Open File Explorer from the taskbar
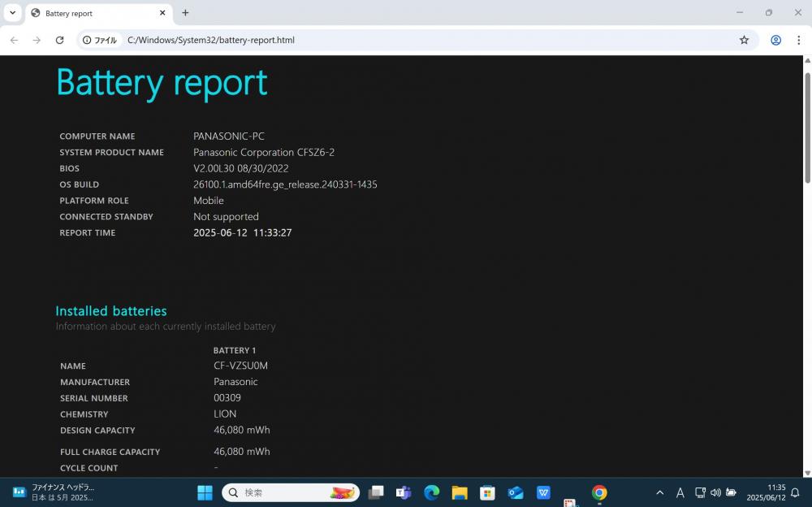 coord(460,492)
